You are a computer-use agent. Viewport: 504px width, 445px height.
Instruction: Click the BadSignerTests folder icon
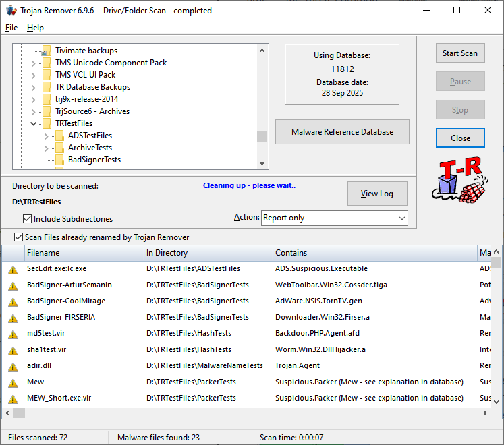[59, 160]
